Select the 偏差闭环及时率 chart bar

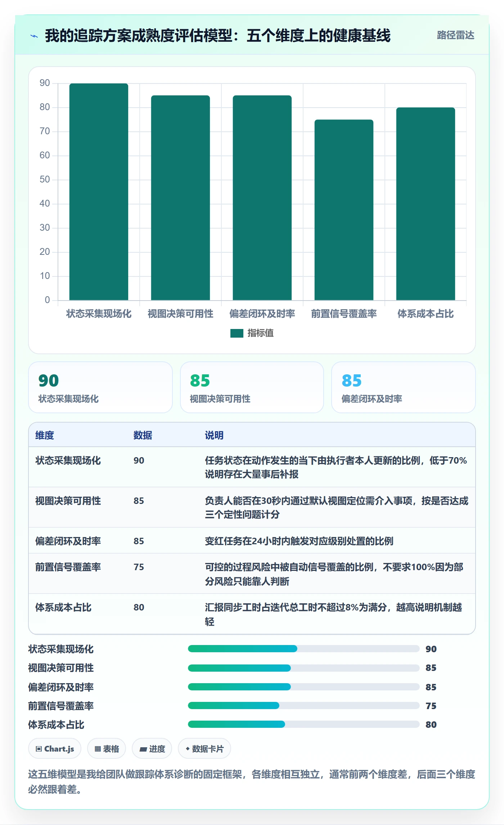click(262, 198)
